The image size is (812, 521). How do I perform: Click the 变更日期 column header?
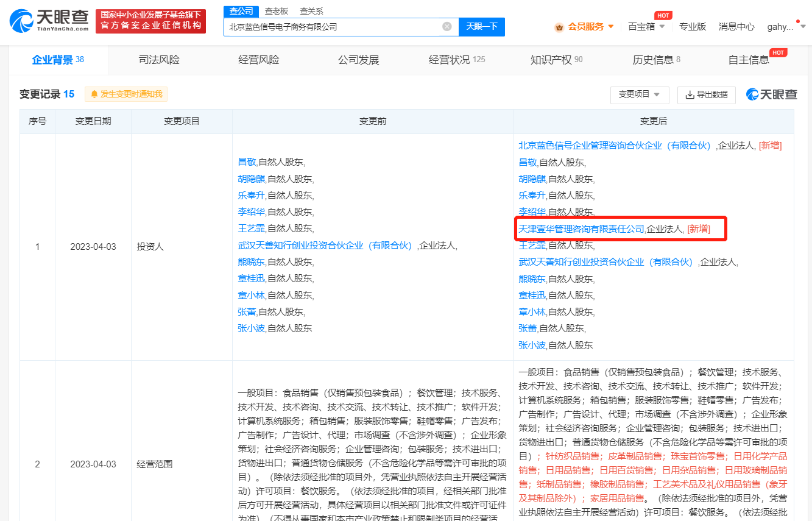93,121
